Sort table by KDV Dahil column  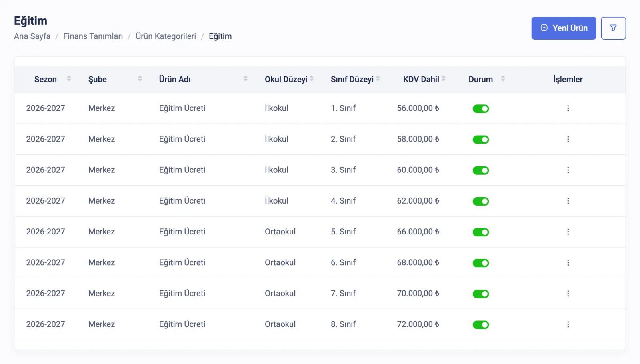[x=444, y=79]
